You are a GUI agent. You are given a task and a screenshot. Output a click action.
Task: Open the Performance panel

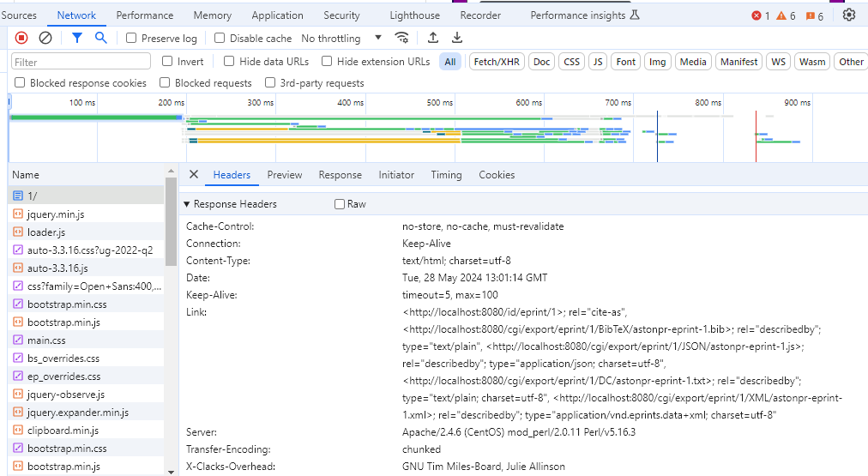click(144, 15)
